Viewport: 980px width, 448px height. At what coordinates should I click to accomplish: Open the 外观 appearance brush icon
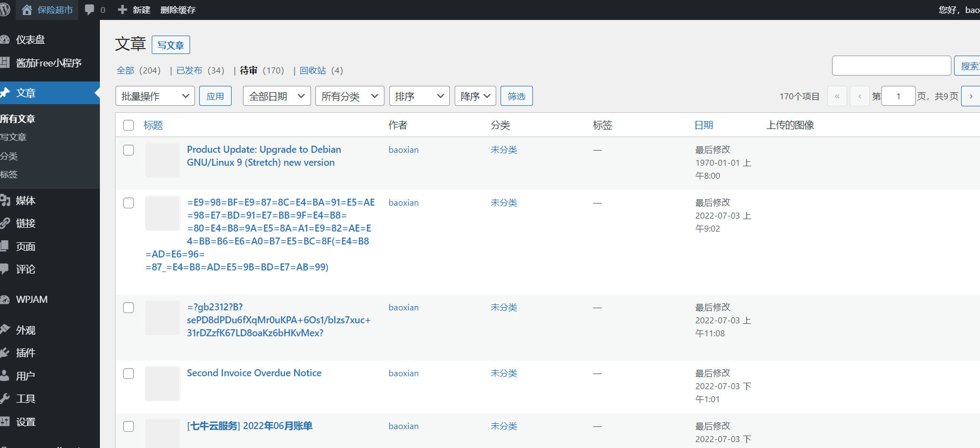(5, 330)
